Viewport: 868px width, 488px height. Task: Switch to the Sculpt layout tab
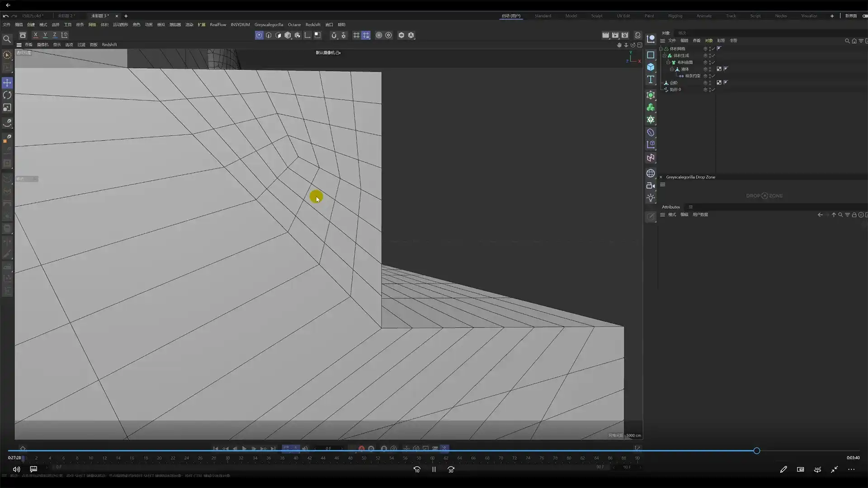pos(596,16)
